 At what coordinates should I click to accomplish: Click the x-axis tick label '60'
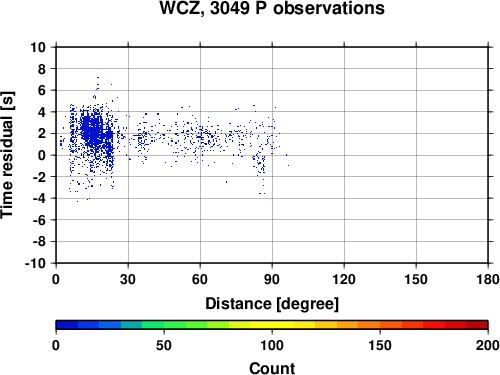(200, 279)
